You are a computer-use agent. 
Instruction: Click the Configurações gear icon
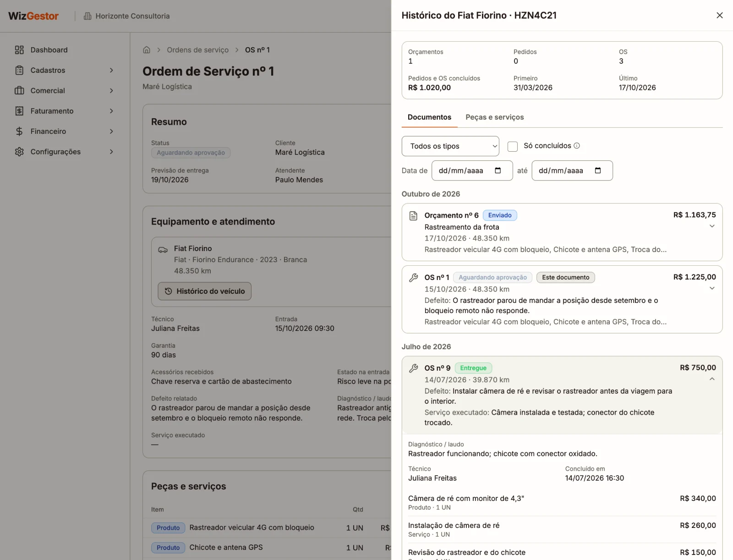click(x=19, y=152)
